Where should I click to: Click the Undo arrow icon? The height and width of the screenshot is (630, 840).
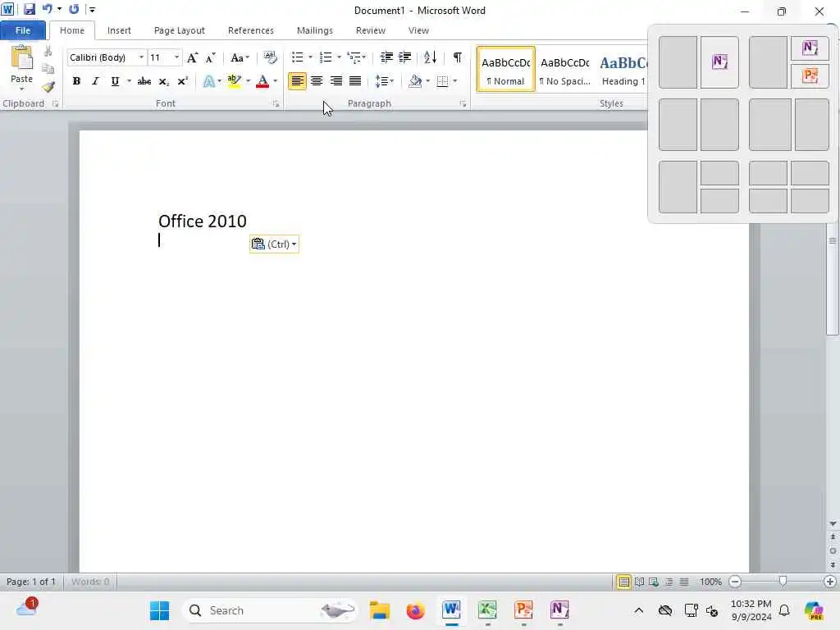(x=47, y=9)
